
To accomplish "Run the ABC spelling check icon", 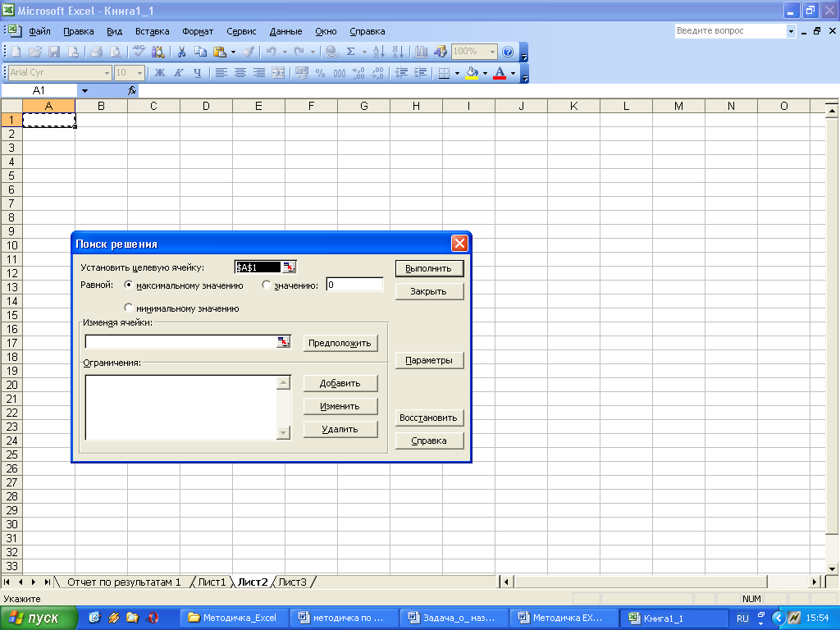I will [139, 52].
